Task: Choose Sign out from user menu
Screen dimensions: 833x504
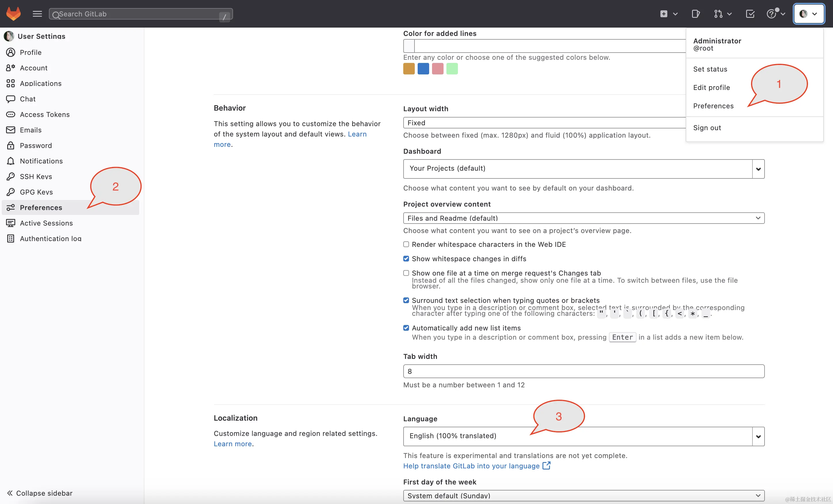Action: (x=707, y=128)
